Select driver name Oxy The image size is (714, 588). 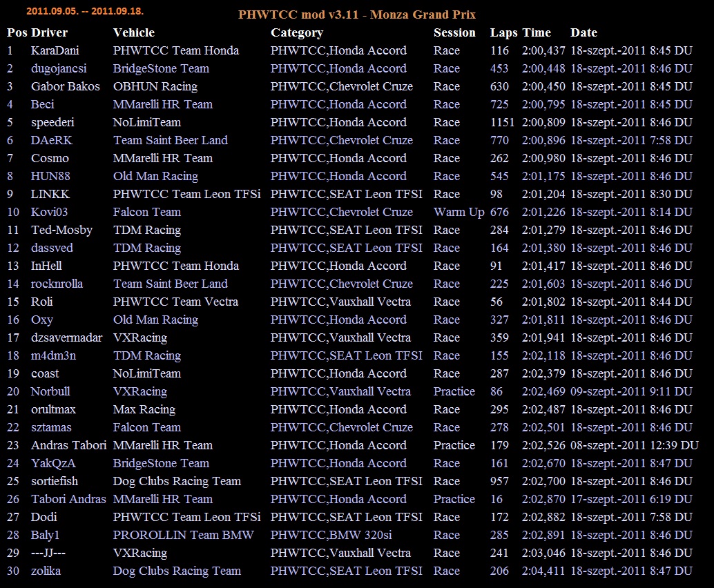pyautogui.click(x=42, y=320)
